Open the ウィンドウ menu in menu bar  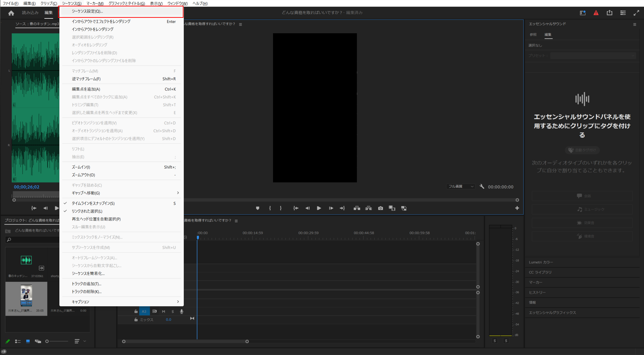coord(177,3)
